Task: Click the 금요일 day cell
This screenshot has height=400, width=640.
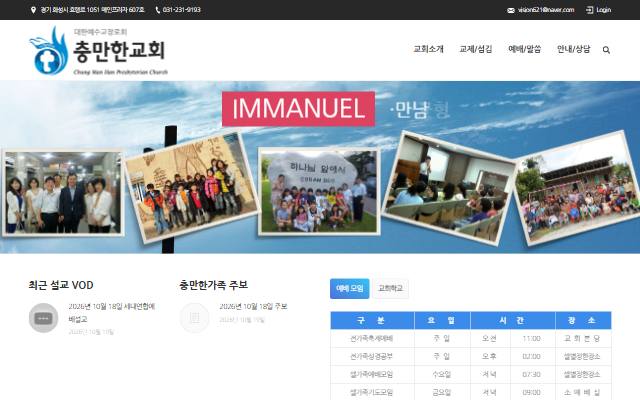Action: pos(442,392)
